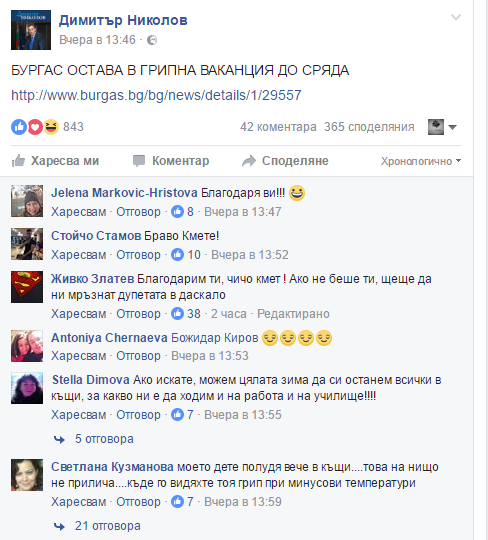This screenshot has height=540, width=488.
Task: Open the comment-as profile selector dropdown
Action: (x=443, y=127)
